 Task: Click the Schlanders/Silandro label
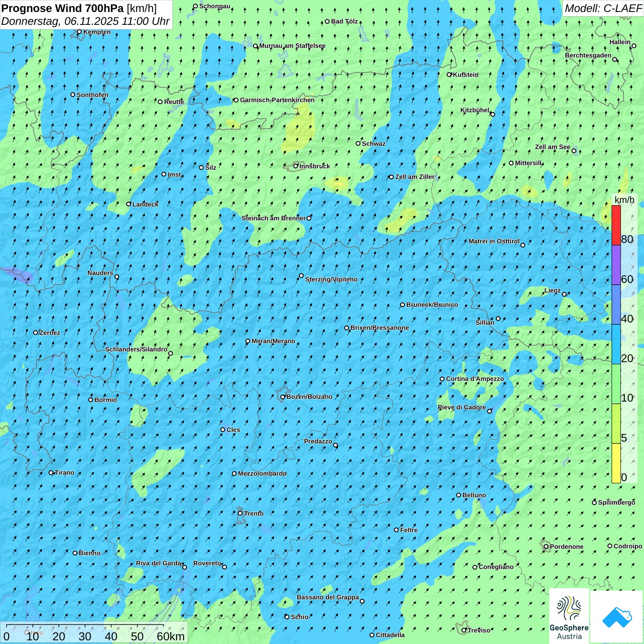pos(136,349)
